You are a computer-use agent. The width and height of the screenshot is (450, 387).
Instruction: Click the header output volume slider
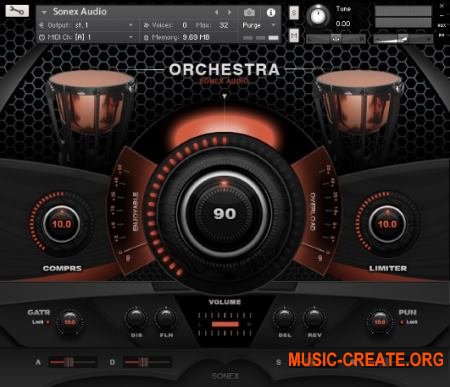click(x=403, y=39)
